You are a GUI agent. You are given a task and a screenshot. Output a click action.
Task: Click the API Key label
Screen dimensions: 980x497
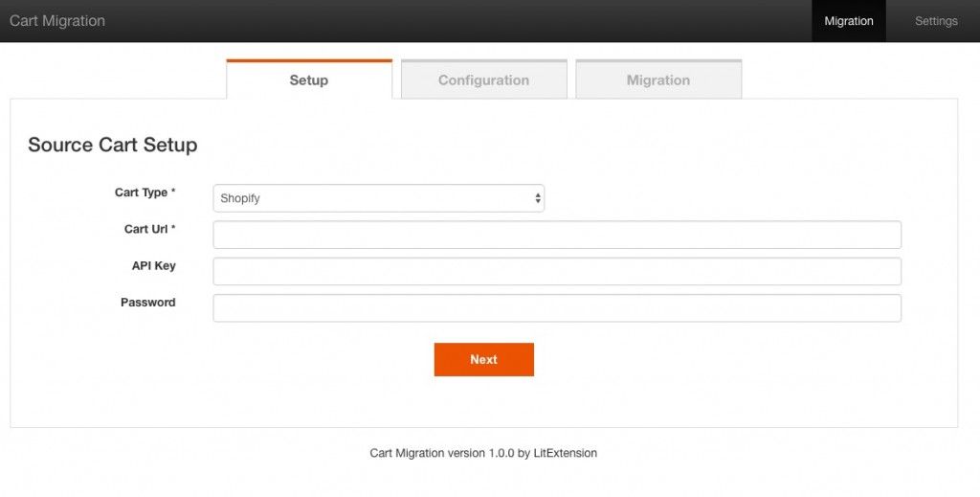pos(154,265)
